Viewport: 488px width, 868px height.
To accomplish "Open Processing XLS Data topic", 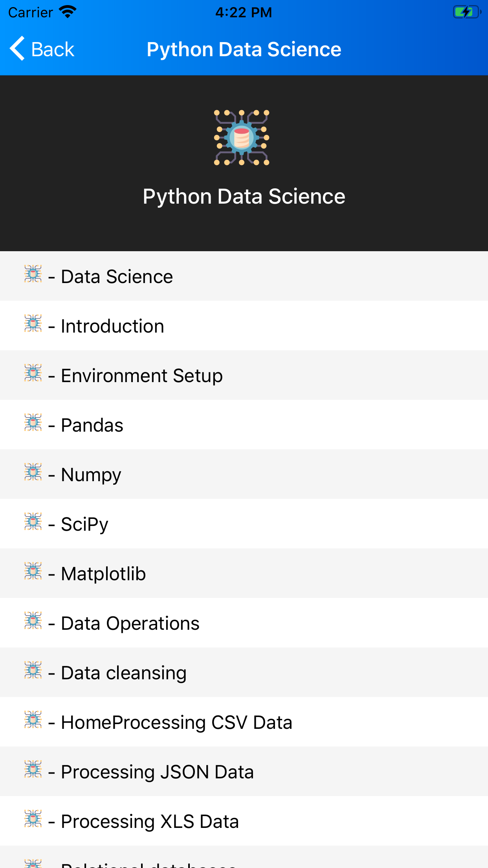I will 150,822.
